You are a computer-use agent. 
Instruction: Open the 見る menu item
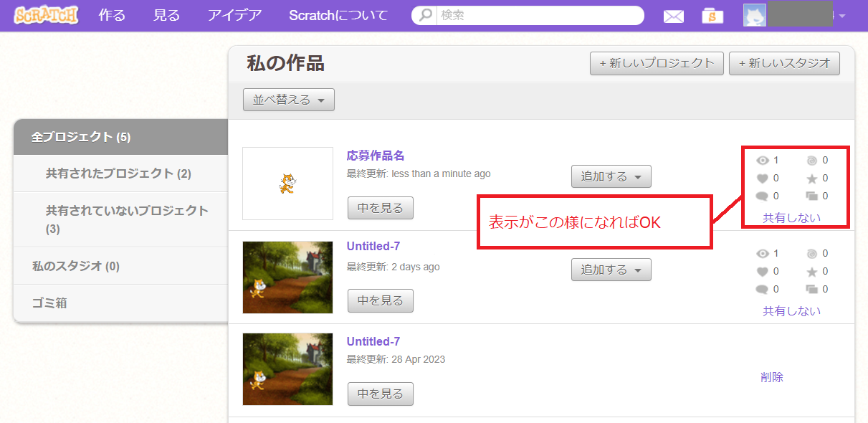[x=166, y=15]
